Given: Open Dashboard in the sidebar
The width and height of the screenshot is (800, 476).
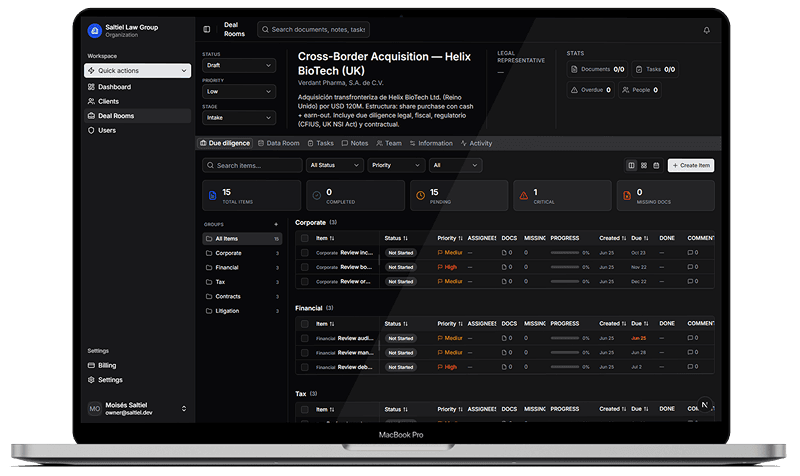Looking at the screenshot, I should tap(137, 87).
